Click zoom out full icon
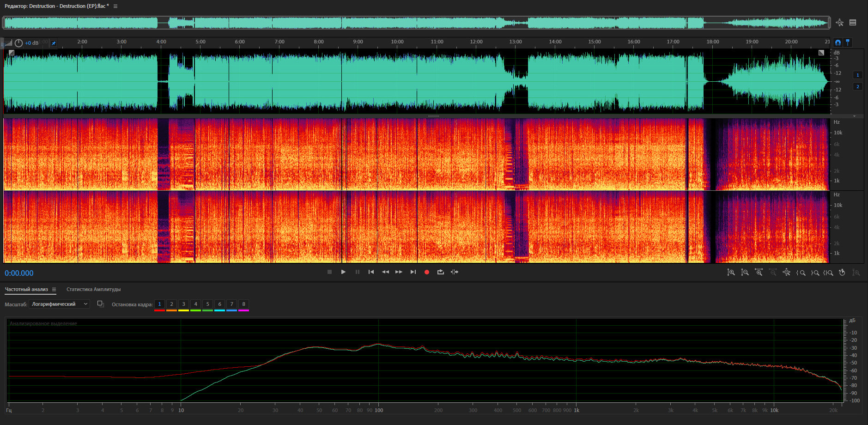 tap(786, 273)
